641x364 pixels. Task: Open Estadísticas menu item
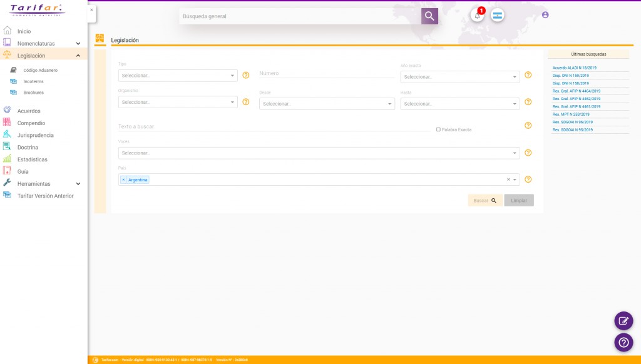tap(33, 159)
